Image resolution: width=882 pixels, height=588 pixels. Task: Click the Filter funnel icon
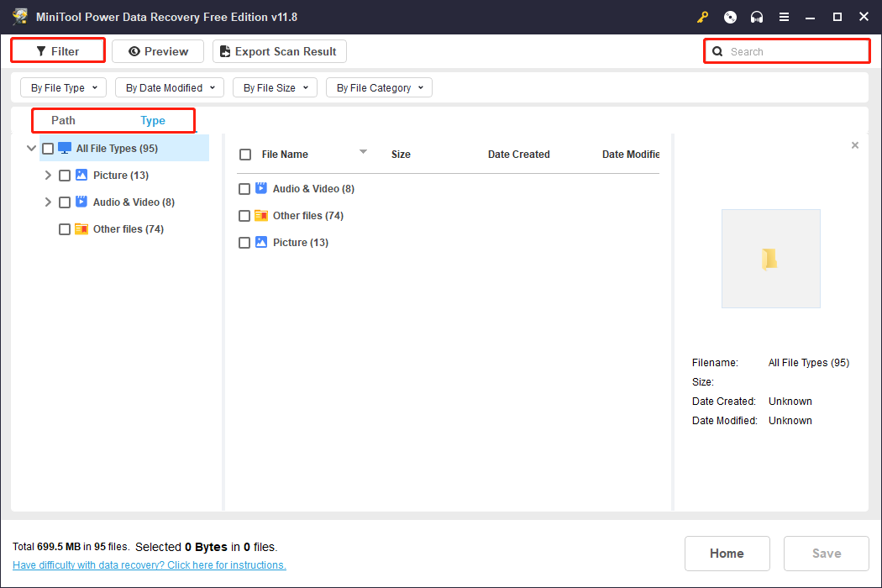[x=40, y=50]
